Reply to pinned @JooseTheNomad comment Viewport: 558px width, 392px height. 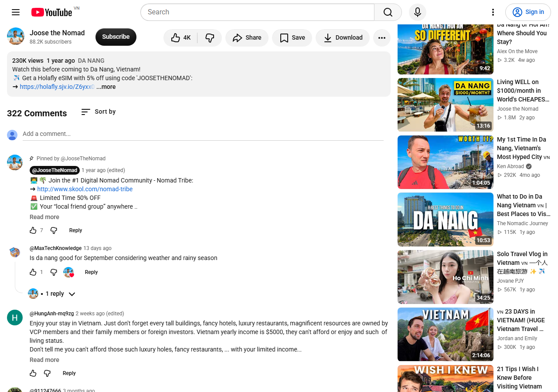coord(75,230)
